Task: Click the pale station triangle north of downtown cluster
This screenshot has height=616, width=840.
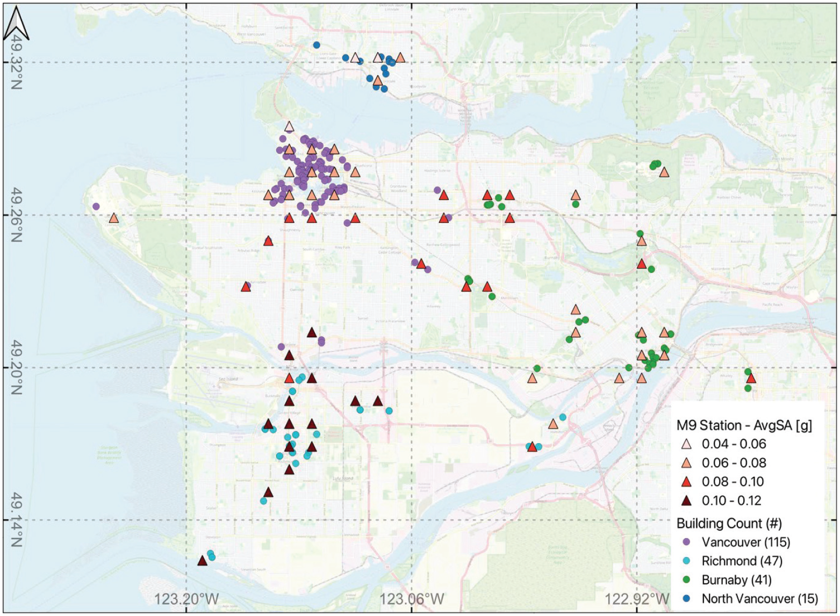Action: pyautogui.click(x=289, y=126)
